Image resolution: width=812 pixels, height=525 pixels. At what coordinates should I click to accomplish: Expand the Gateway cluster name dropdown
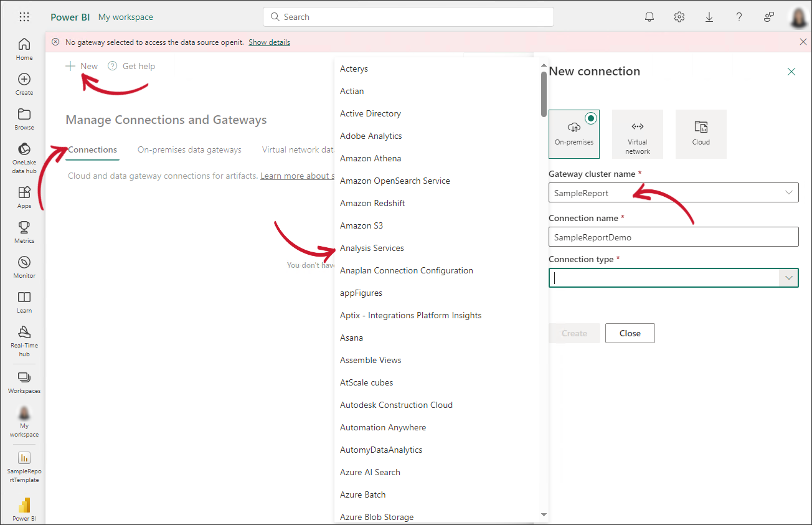pyautogui.click(x=789, y=193)
